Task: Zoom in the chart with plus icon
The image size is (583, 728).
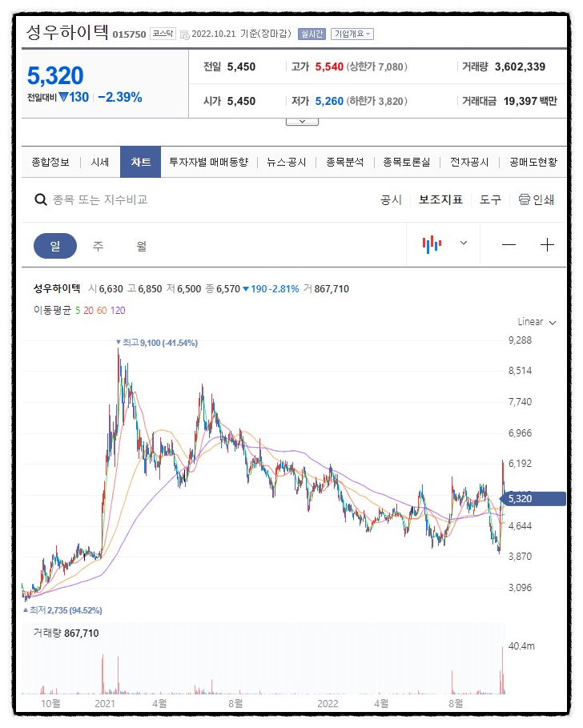Action: pos(547,245)
